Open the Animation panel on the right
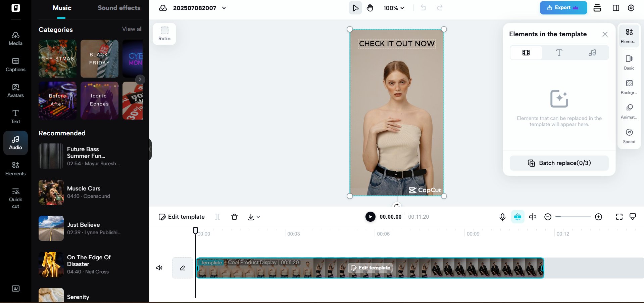Screen dimensions: 644x303 click(629, 111)
